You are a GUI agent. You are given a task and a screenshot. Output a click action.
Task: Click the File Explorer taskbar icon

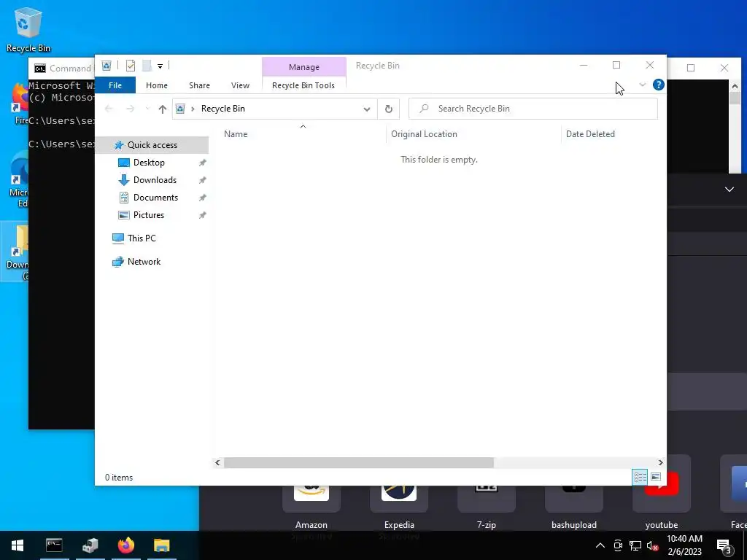click(x=161, y=545)
